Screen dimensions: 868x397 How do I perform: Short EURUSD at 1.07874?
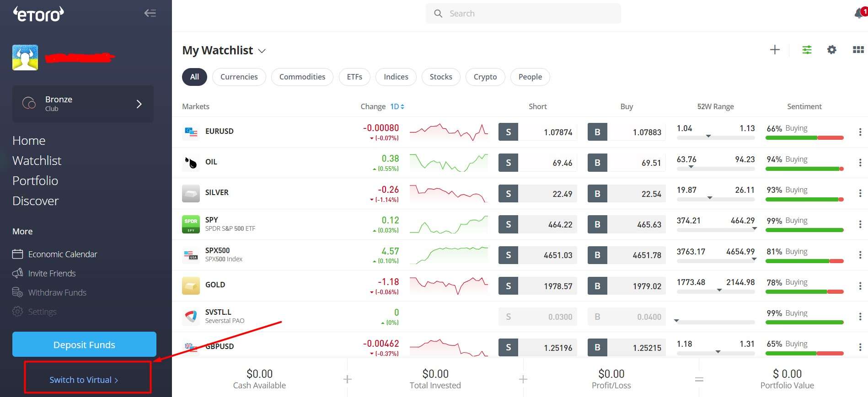pos(538,132)
